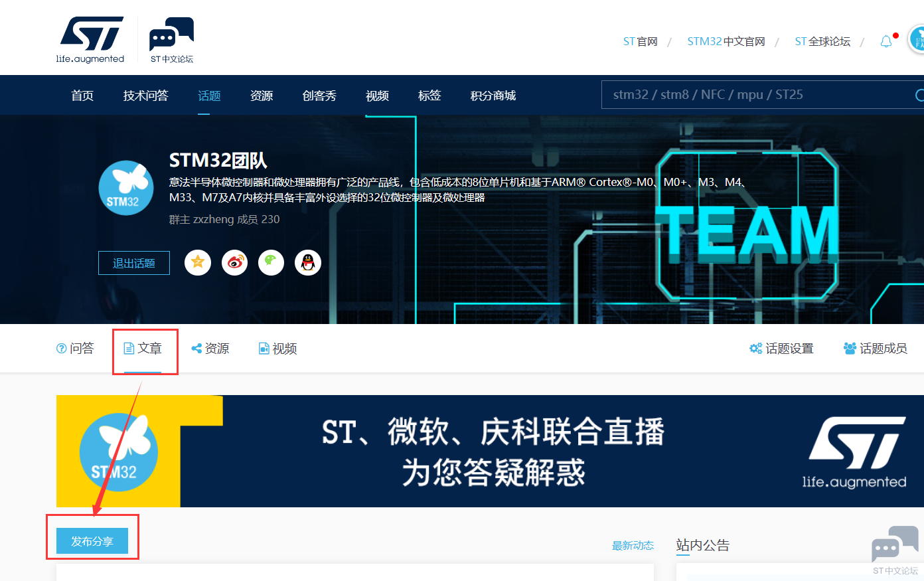The height and width of the screenshot is (581, 924).
Task: Switch to the 资源 topic tab
Action: click(210, 349)
